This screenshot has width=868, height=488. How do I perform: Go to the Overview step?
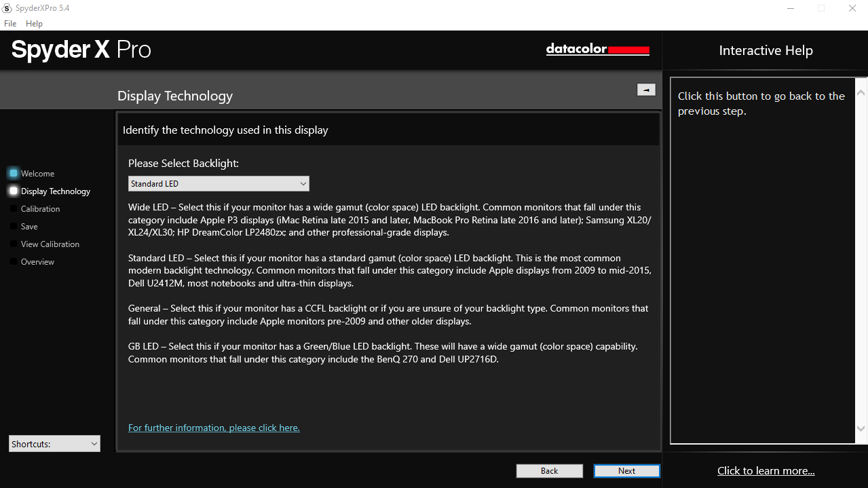tap(37, 262)
